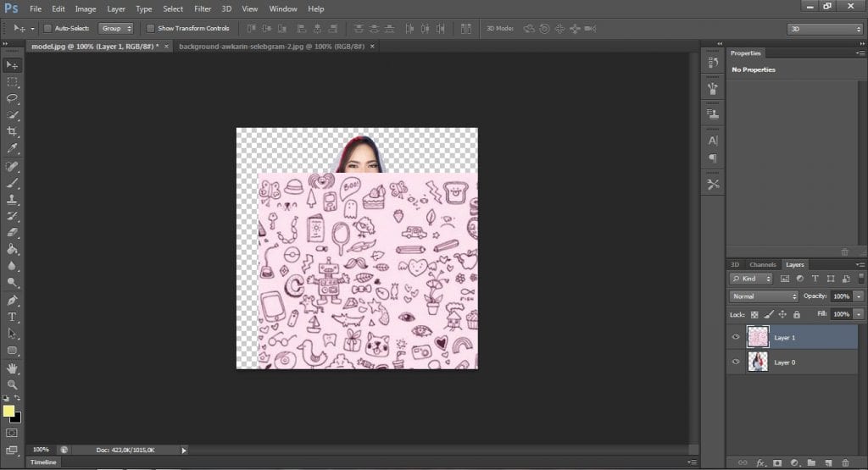868x470 pixels.
Task: Select the Crop tool
Action: [x=13, y=132]
